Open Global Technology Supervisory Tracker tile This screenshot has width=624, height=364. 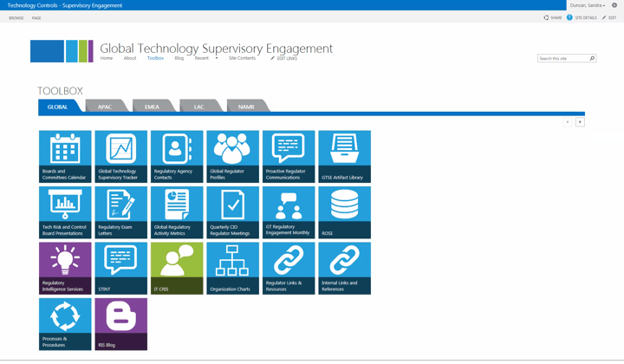(x=120, y=156)
